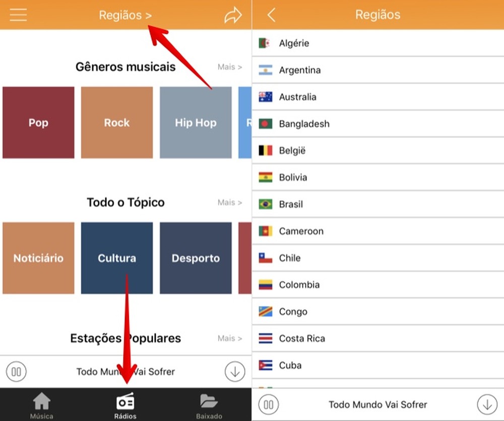This screenshot has height=421, width=504.
Task: Select the Pop genre tile
Action: point(38,122)
